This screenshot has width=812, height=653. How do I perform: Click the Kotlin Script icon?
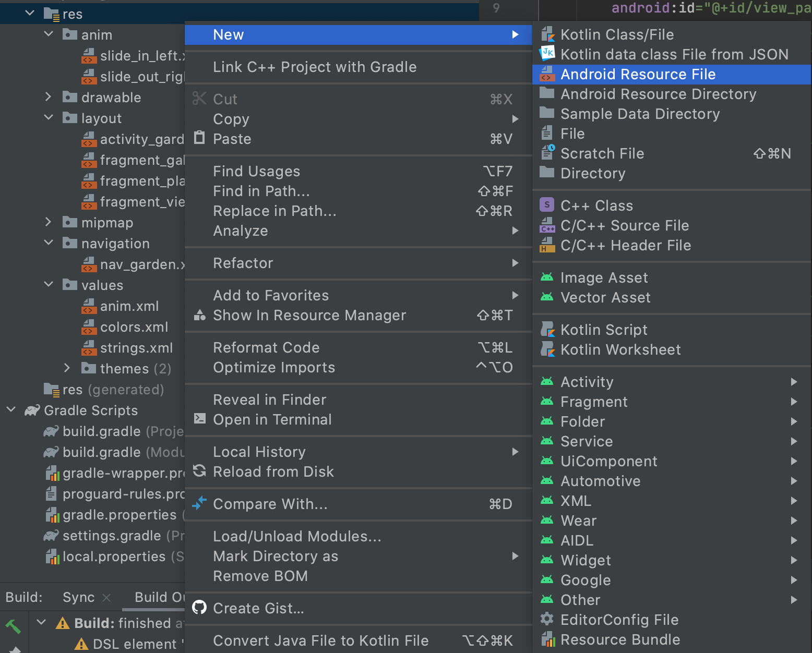[x=547, y=330]
